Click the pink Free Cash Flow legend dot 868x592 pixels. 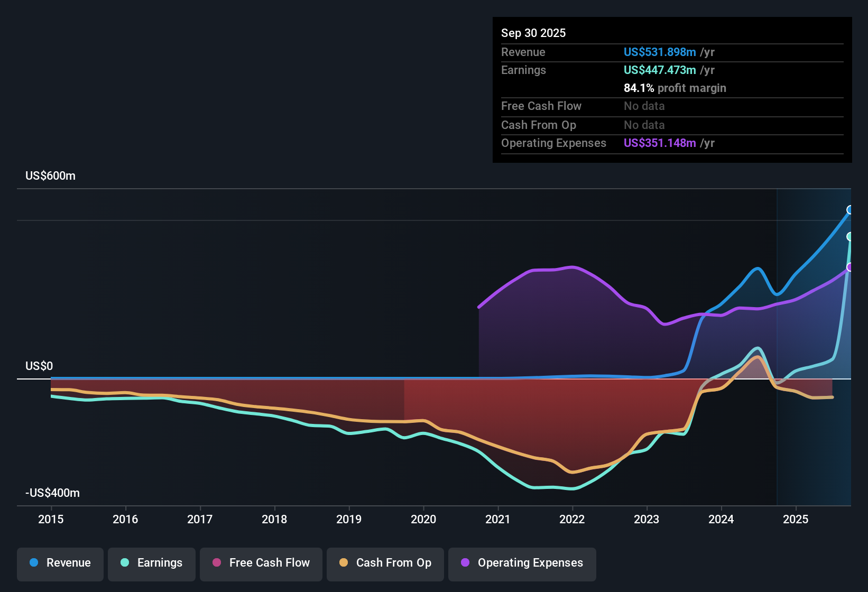(x=217, y=563)
